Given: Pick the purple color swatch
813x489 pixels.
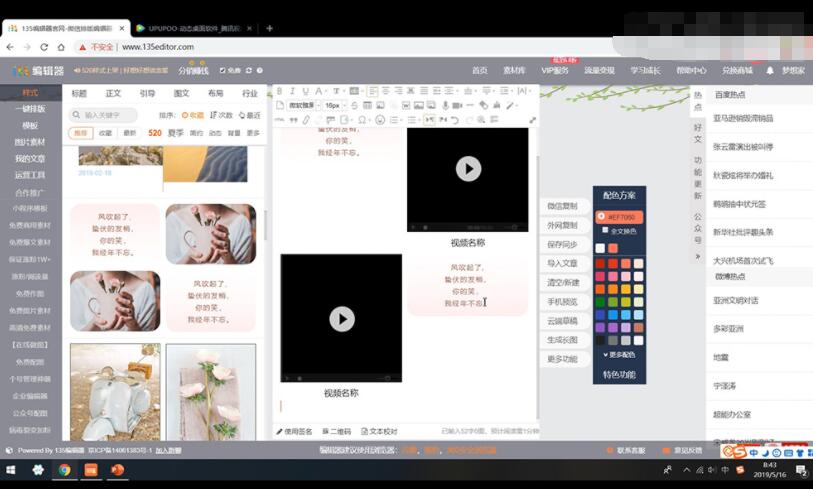Looking at the screenshot, I should pyautogui.click(x=600, y=328).
